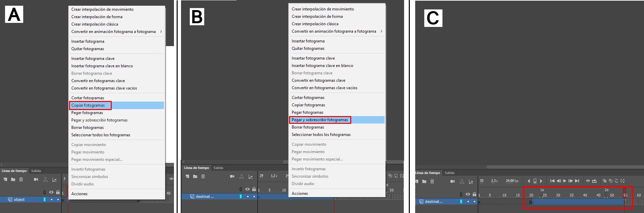
Task: Click add camera icon in panel A
Action: 36,179
